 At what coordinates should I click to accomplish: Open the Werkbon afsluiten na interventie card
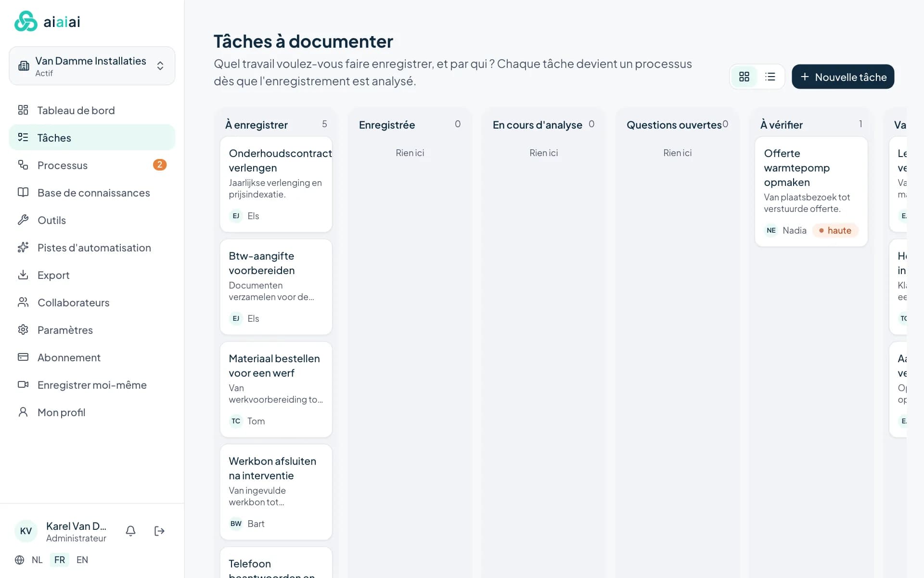pos(276,492)
